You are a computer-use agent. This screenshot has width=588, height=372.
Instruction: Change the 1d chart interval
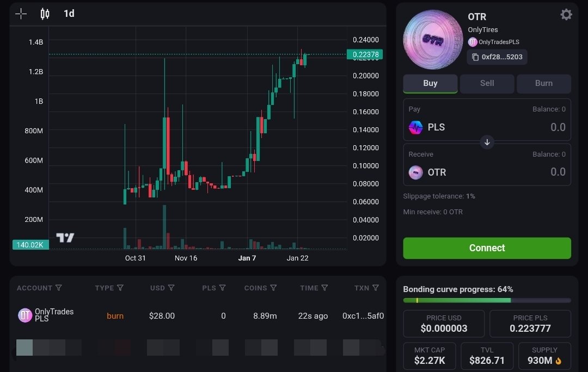tap(69, 14)
